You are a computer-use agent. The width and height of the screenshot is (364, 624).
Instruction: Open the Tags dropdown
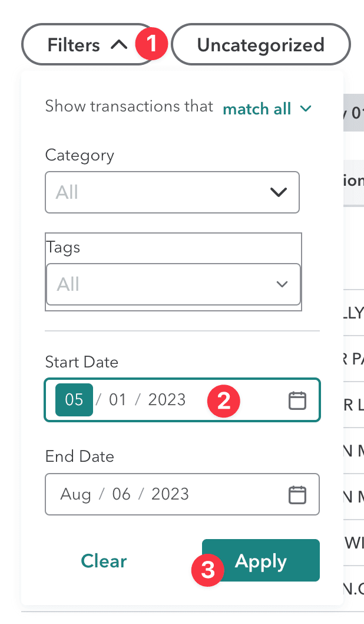pyautogui.click(x=173, y=284)
